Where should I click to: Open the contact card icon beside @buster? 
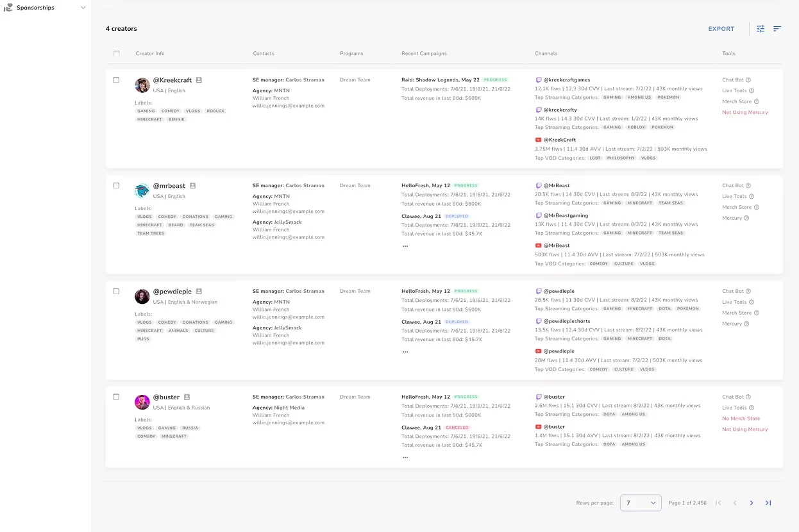[187, 397]
